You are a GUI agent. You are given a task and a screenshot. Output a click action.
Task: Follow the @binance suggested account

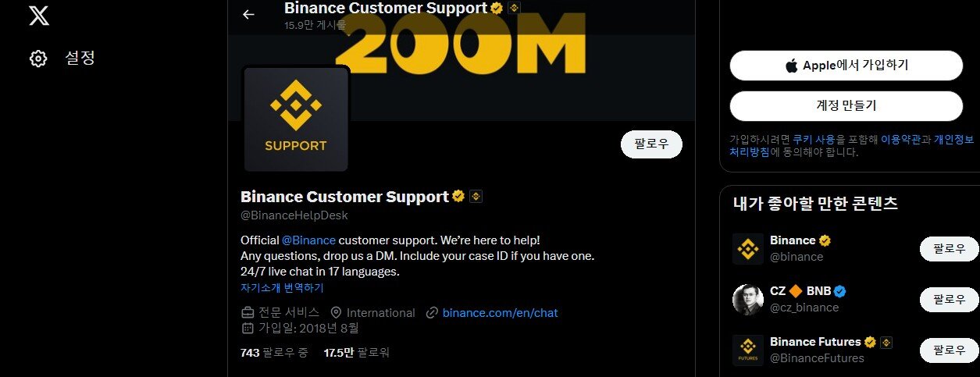(949, 249)
